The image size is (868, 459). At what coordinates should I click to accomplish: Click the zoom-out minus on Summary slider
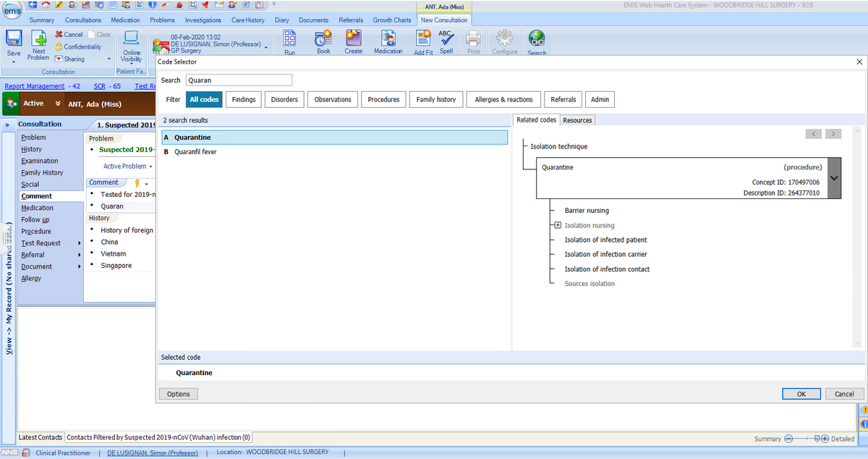[x=788, y=439]
